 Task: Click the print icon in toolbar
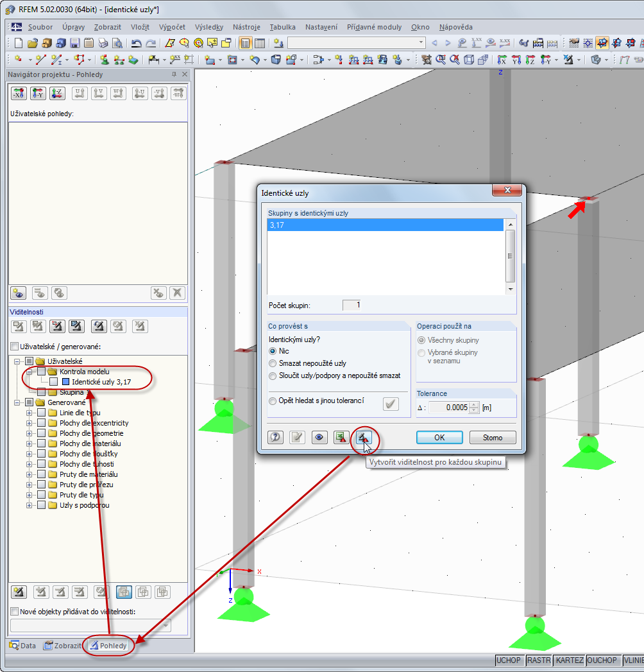click(103, 43)
